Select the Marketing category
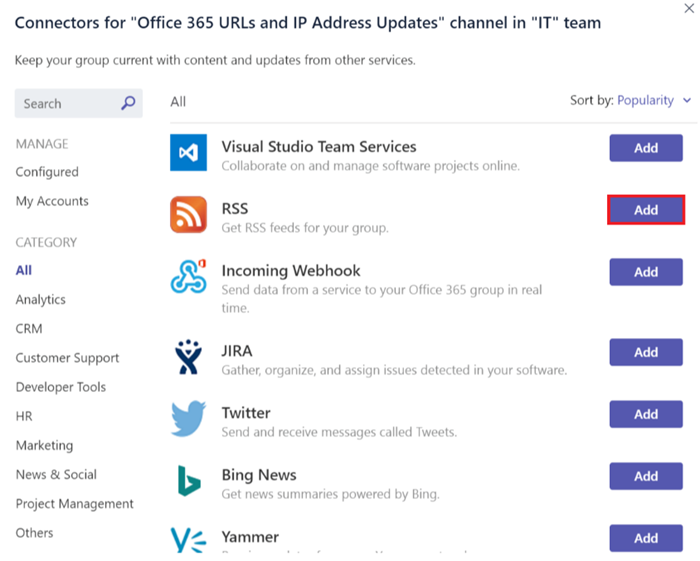This screenshot has height=561, width=700. click(44, 445)
